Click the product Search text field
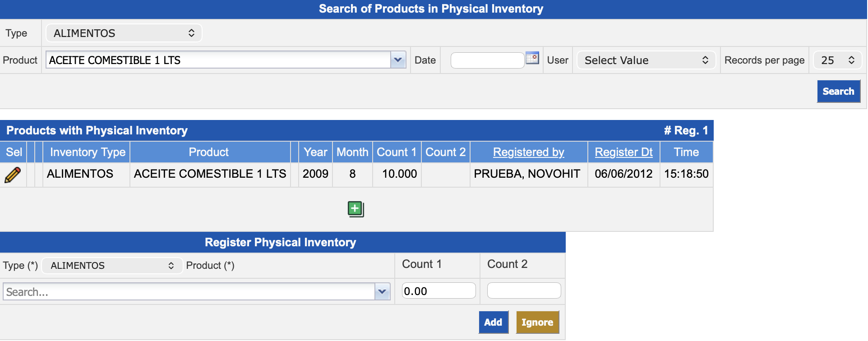 click(x=189, y=292)
